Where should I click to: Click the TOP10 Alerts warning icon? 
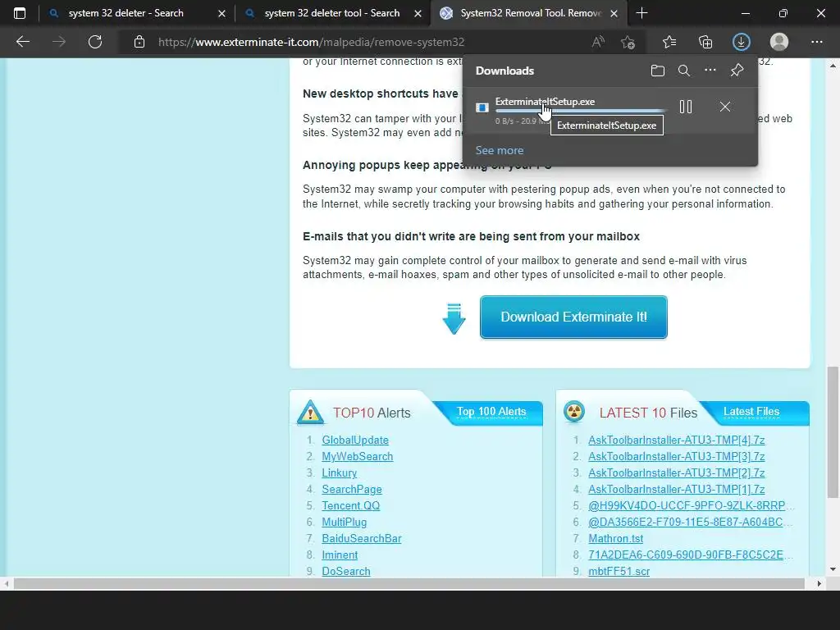point(310,413)
